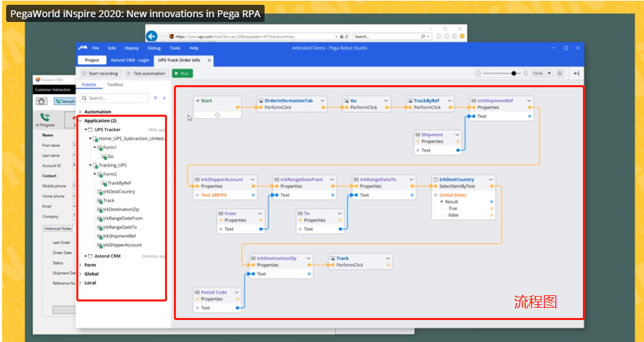Click the circle-plus icon on Start node
Viewport: 644px width, 342px height.
coord(217,115)
